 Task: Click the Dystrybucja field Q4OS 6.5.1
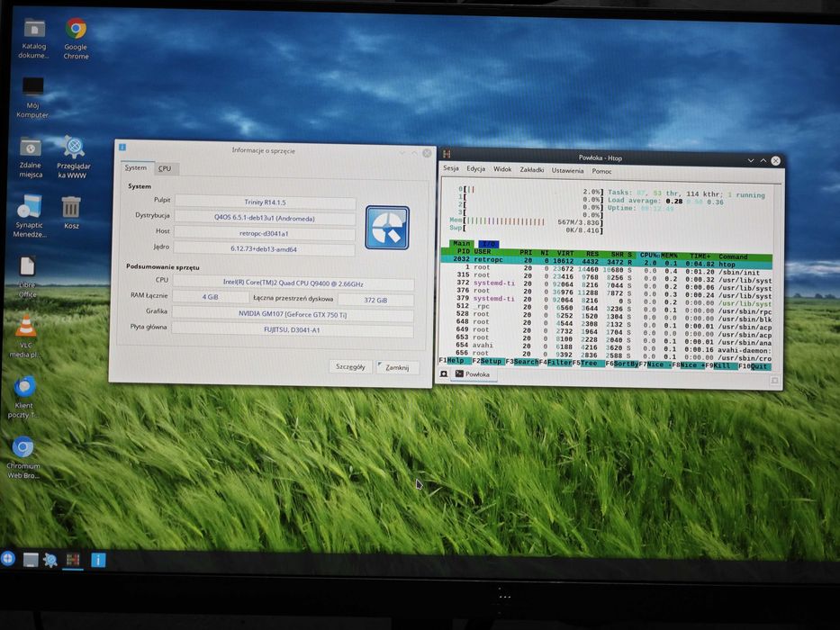click(265, 218)
